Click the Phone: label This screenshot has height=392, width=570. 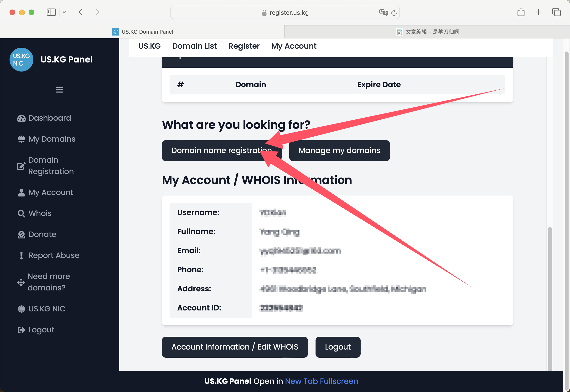pos(190,270)
